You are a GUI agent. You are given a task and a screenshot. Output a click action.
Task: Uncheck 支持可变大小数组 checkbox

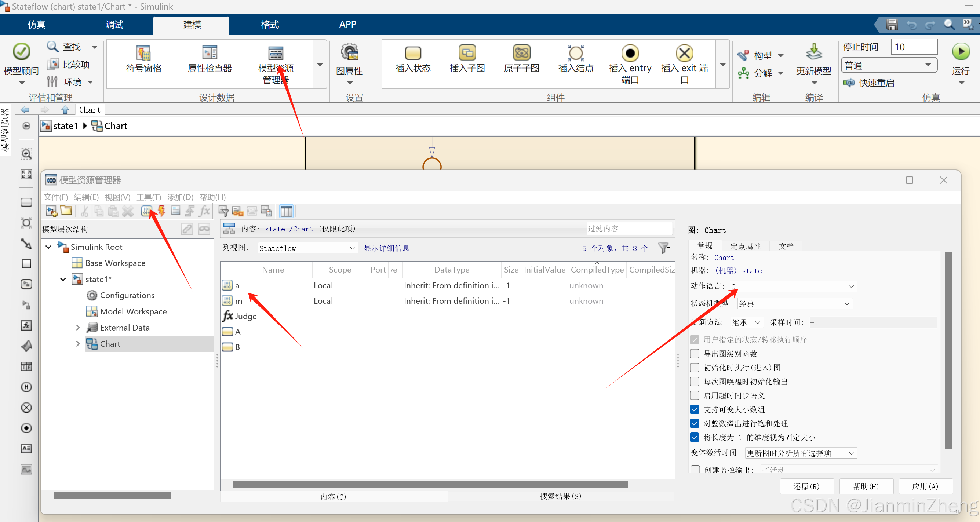coord(694,409)
